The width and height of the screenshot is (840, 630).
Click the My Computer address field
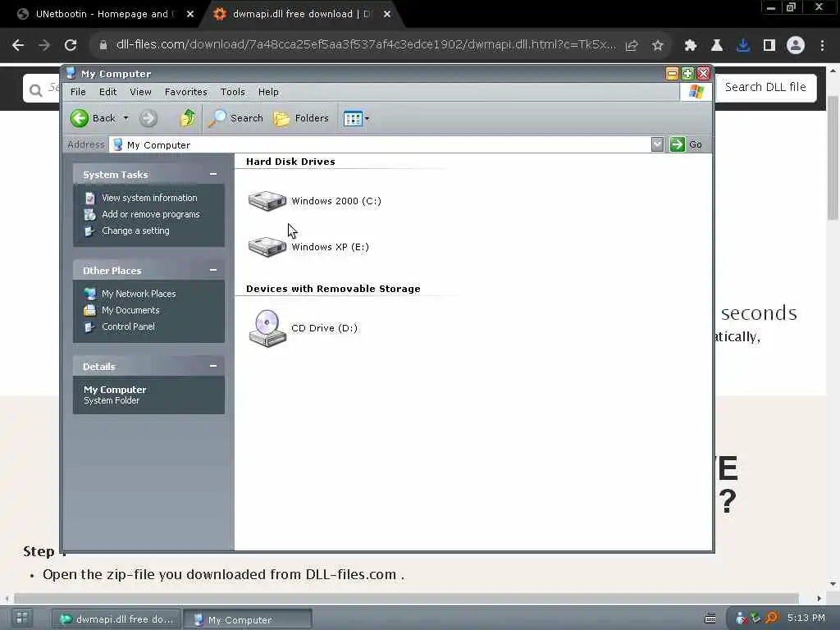tap(380, 144)
